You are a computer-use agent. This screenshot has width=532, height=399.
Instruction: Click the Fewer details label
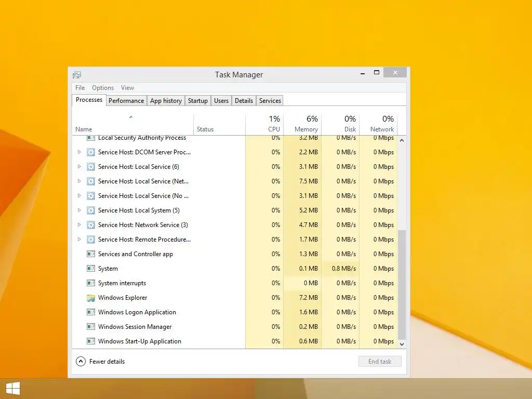click(x=107, y=362)
